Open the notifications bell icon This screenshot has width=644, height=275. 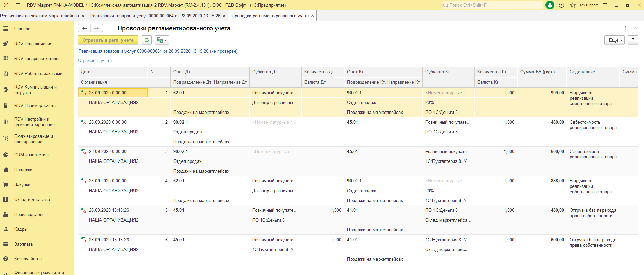[550, 5]
